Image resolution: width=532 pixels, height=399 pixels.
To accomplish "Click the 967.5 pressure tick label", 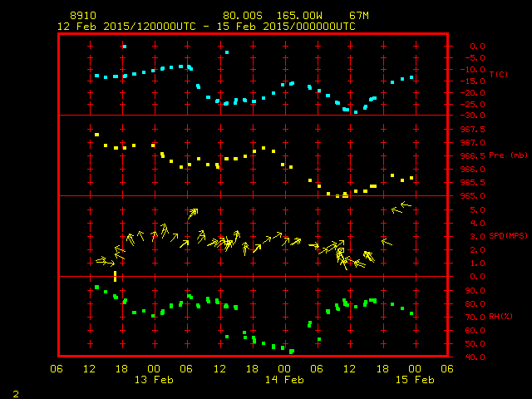I will (x=473, y=130).
